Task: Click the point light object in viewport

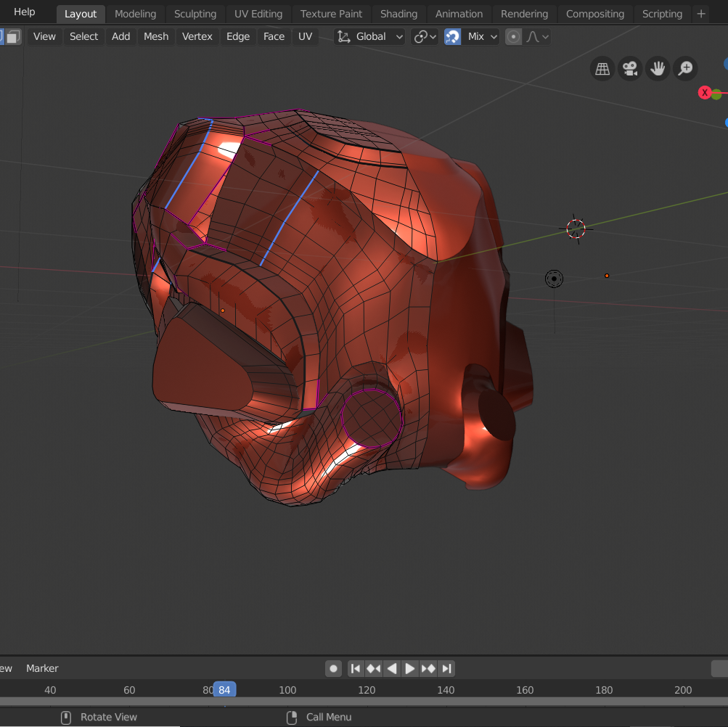Action: click(554, 279)
